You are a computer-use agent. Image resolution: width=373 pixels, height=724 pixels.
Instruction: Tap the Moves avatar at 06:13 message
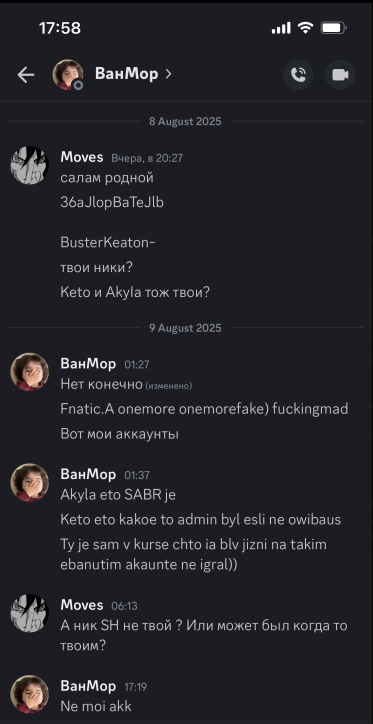coord(30,613)
